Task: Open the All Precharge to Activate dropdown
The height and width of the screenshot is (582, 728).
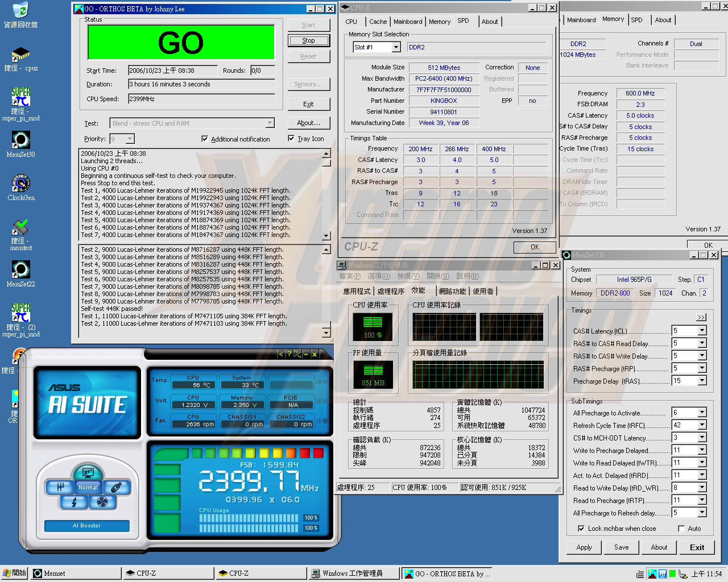Action: pyautogui.click(x=702, y=413)
